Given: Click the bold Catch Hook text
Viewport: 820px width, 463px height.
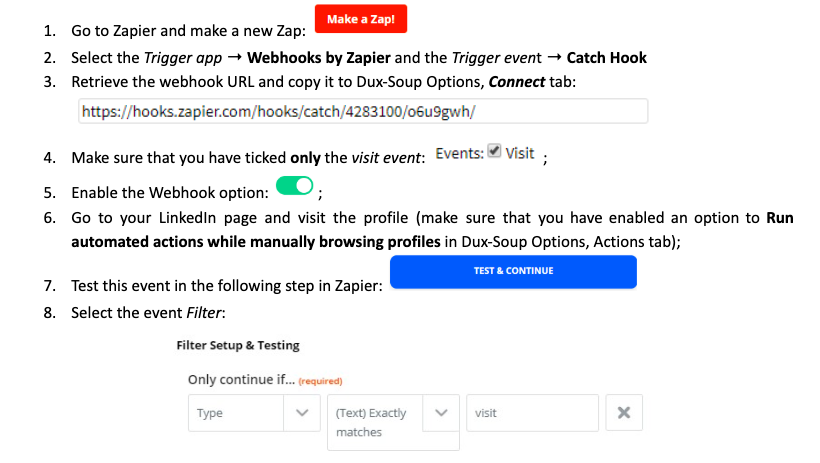Looking at the screenshot, I should 607,58.
